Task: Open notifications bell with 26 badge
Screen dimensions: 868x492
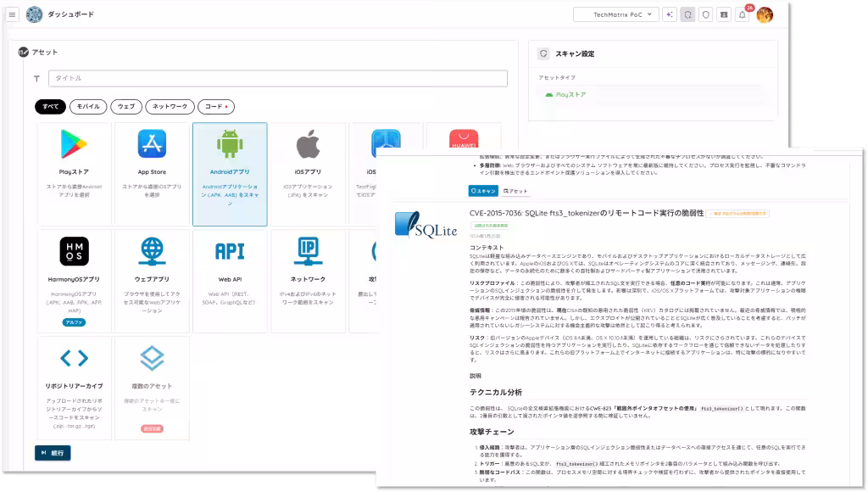Action: (743, 14)
